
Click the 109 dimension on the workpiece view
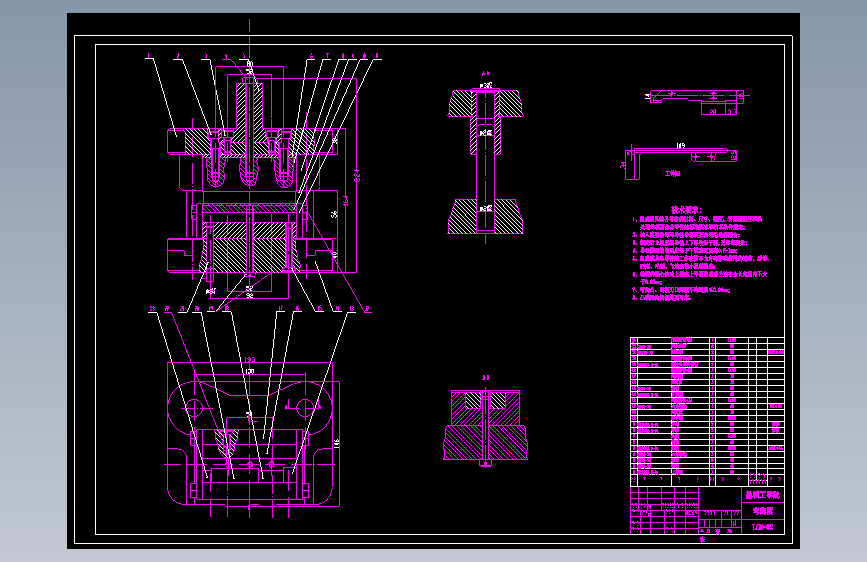point(680,146)
